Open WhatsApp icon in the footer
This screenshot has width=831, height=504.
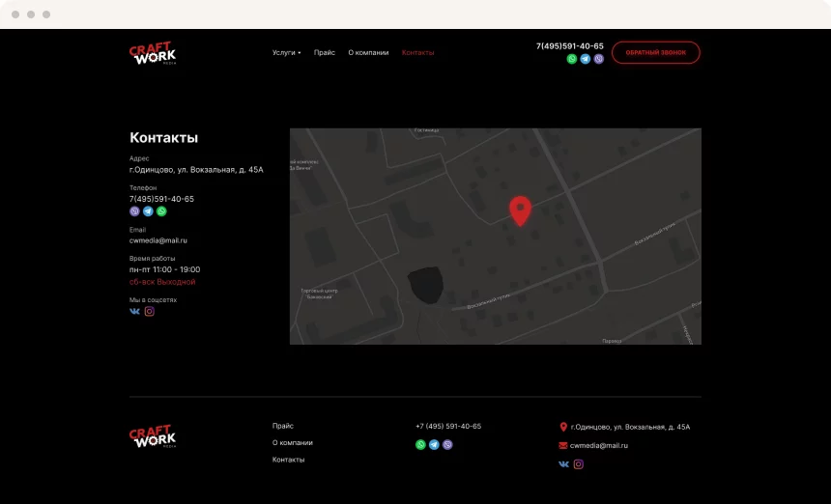pos(420,445)
